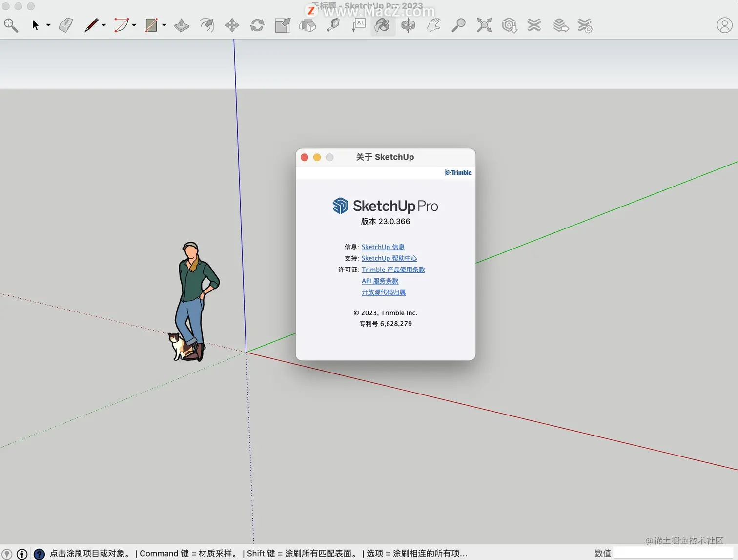The height and width of the screenshot is (560, 738).
Task: Activate the Push/Pull tool
Action: [x=182, y=25]
